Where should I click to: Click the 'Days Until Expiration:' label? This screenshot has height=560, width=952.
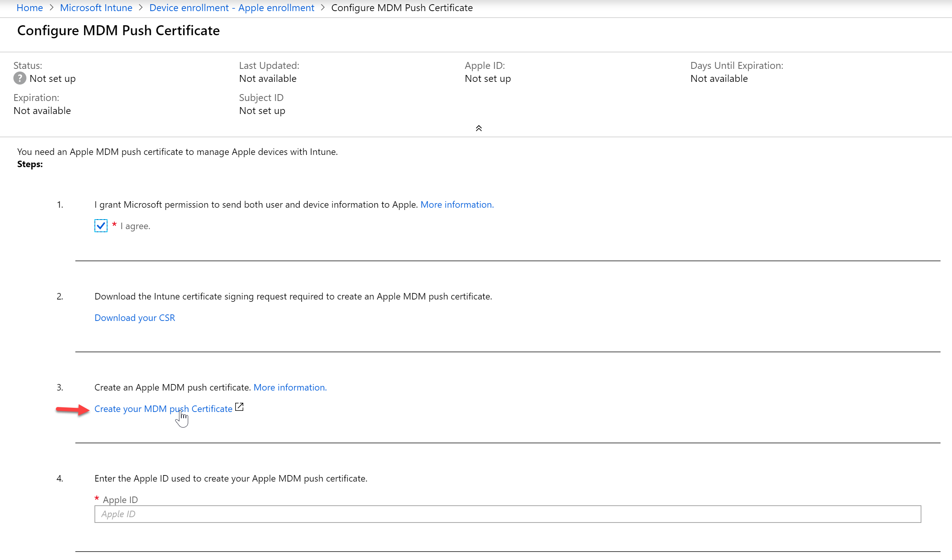[737, 65]
